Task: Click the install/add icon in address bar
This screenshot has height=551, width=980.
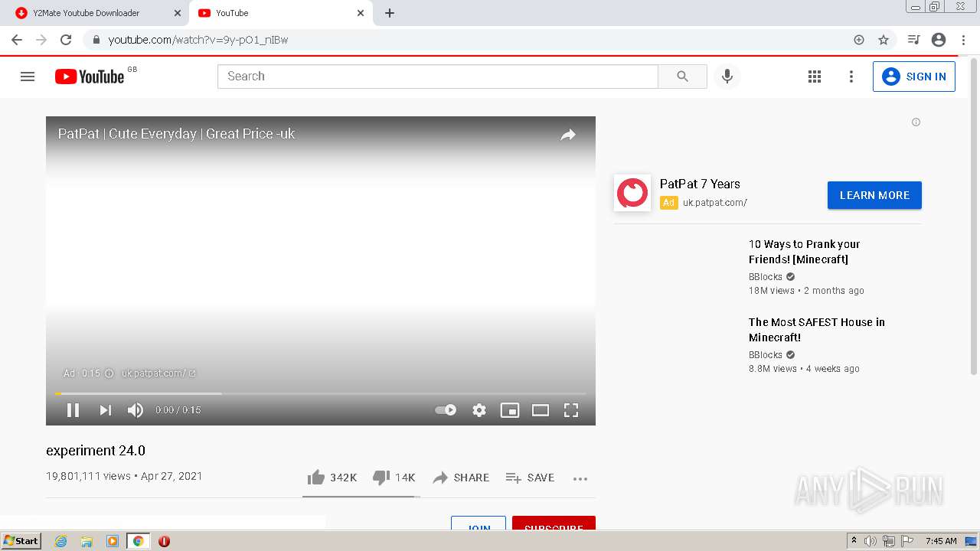Action: click(x=859, y=40)
